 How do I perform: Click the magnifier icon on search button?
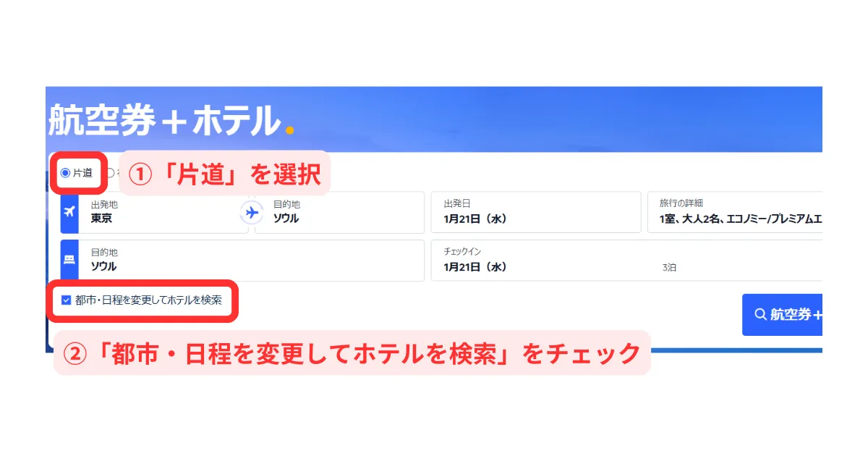click(x=760, y=315)
